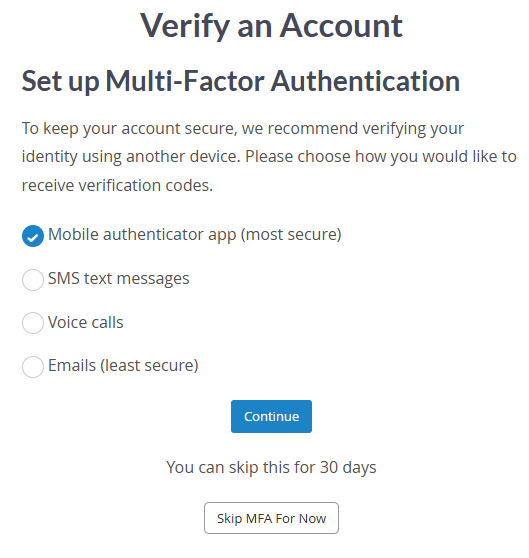Click the 'You can skip this for 30 days' note

point(271,468)
